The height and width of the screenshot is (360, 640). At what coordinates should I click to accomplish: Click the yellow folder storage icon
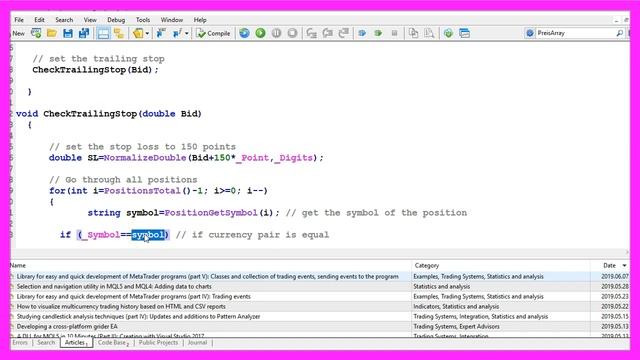(138, 33)
